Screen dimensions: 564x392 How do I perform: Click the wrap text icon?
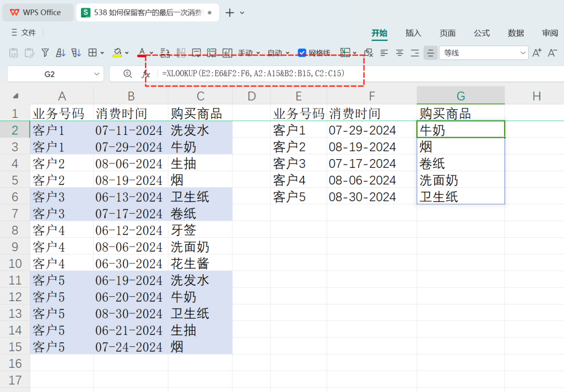pyautogui.click(x=165, y=53)
